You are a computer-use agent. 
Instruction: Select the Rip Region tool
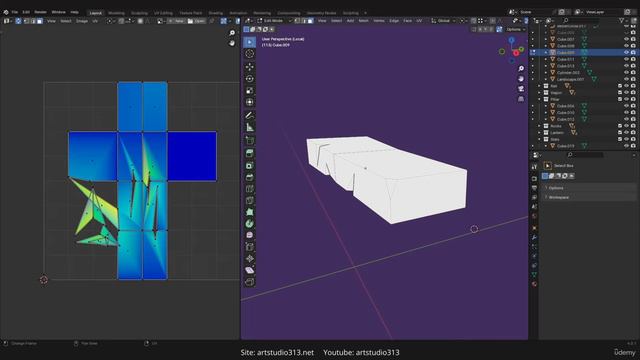(250, 282)
